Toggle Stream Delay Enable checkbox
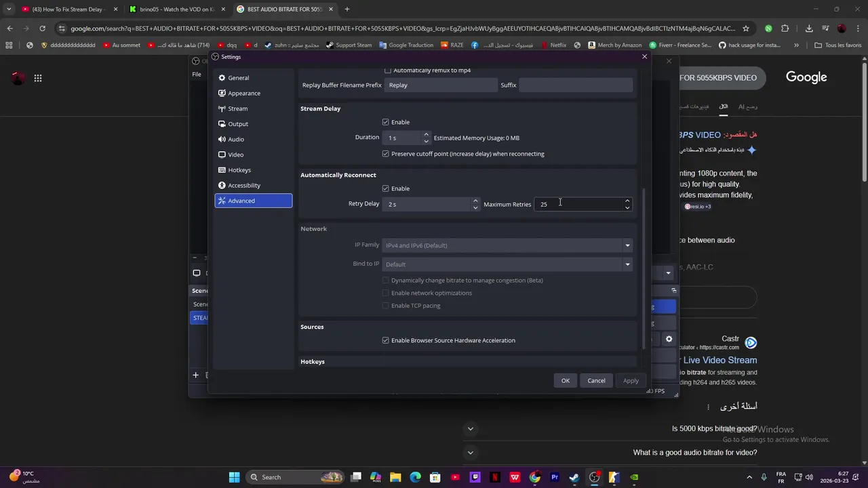This screenshot has width=868, height=488. tap(386, 122)
